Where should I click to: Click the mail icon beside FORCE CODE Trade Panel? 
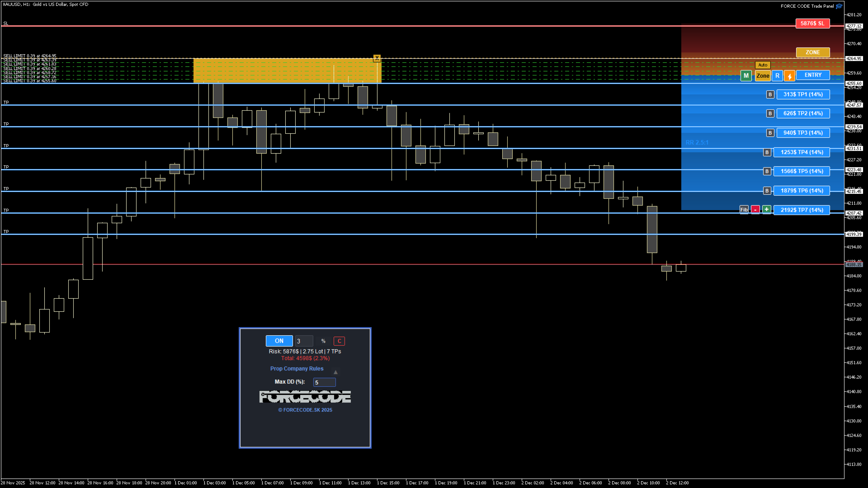point(840,6)
